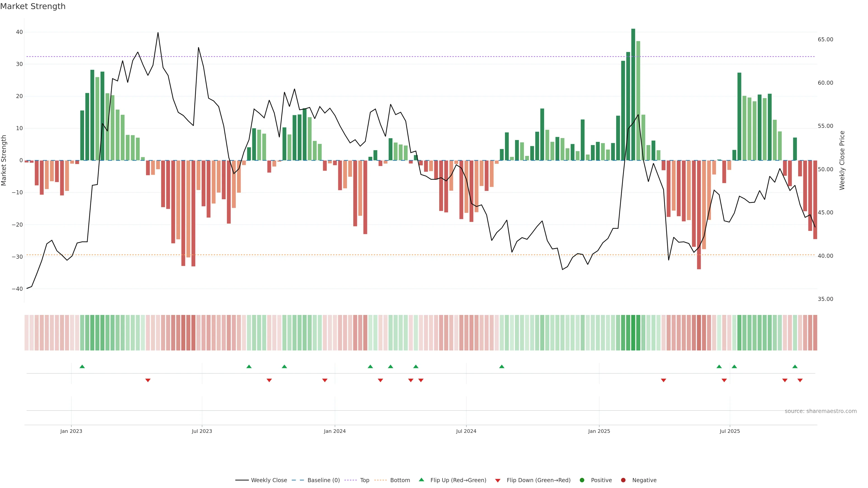Screen dimensions: 868x488
Task: Click the last green flip-up triangle marker
Action: [795, 366]
